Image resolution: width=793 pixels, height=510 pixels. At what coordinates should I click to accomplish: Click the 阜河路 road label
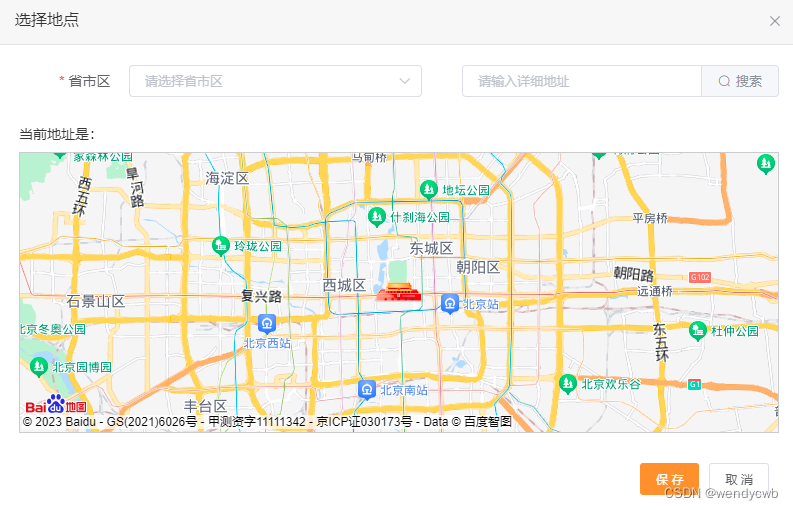(135, 187)
